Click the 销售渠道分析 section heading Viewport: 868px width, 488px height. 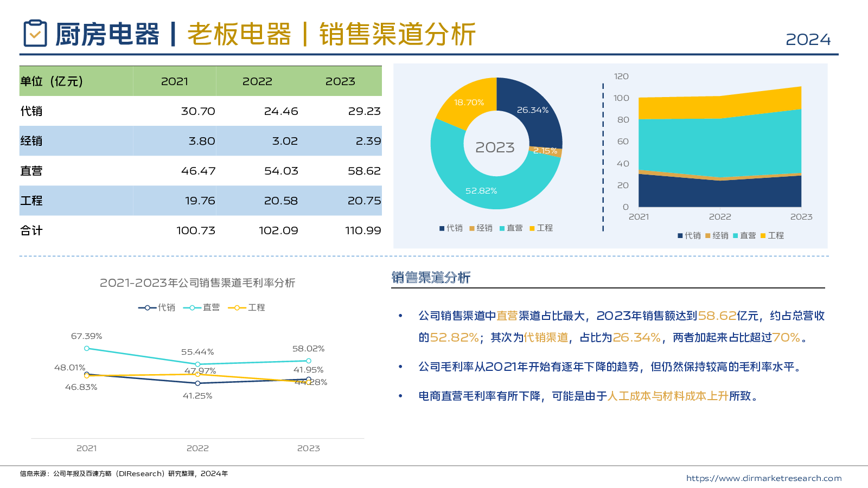(x=431, y=278)
